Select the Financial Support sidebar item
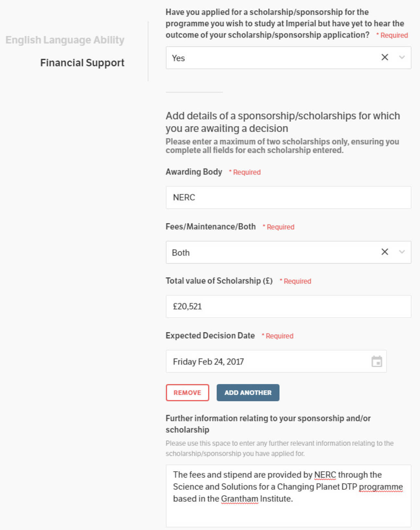420x530 pixels. pos(82,63)
